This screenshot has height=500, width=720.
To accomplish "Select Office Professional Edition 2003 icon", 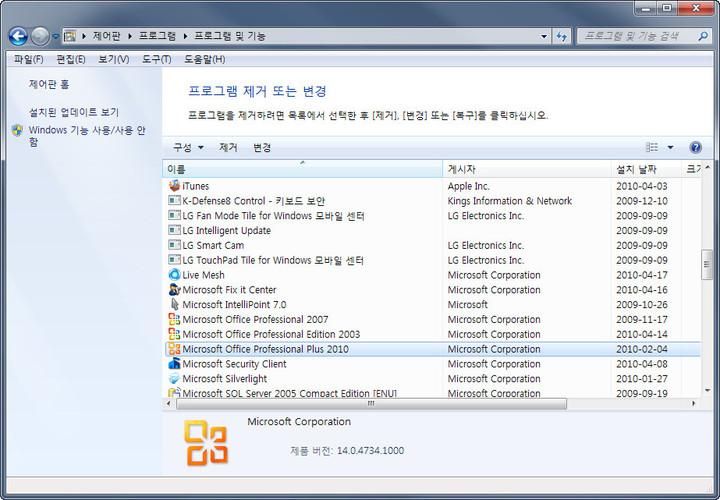I will coord(174,334).
